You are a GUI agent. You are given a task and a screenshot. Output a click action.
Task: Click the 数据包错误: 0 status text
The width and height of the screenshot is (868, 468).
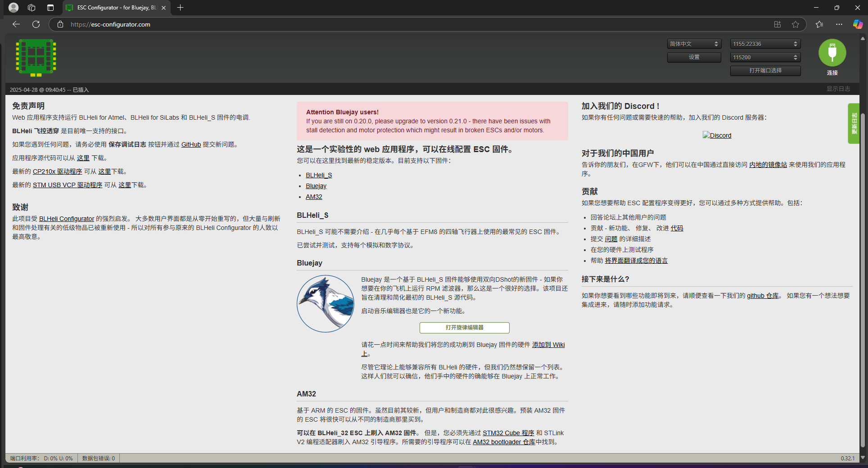(98, 458)
